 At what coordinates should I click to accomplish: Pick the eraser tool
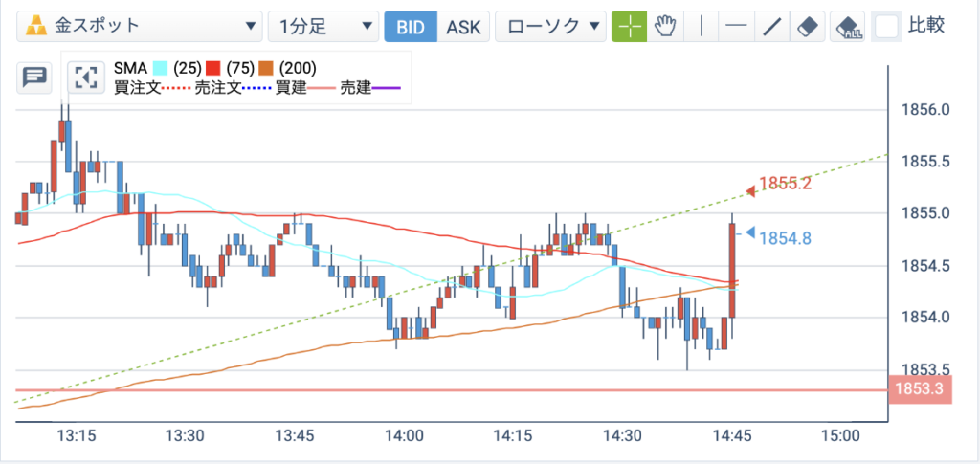point(808,27)
